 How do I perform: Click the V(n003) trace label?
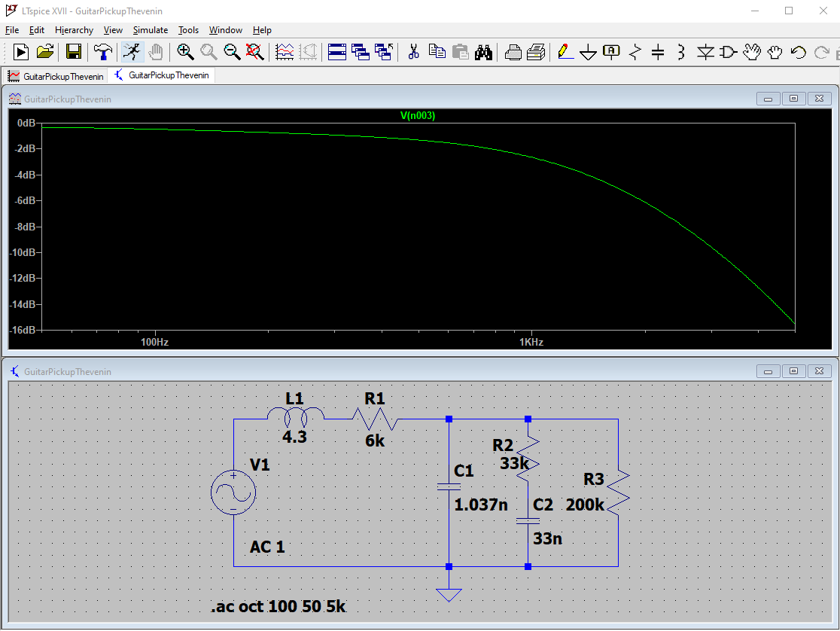click(418, 116)
